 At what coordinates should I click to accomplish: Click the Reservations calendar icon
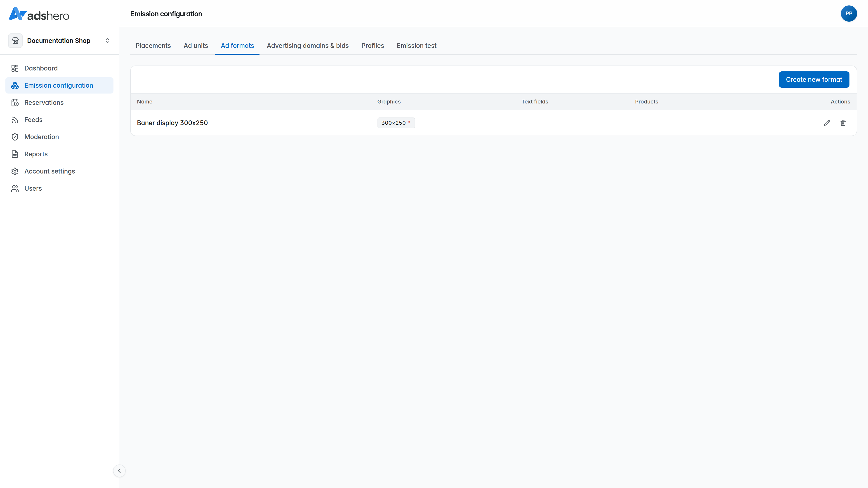pyautogui.click(x=15, y=103)
